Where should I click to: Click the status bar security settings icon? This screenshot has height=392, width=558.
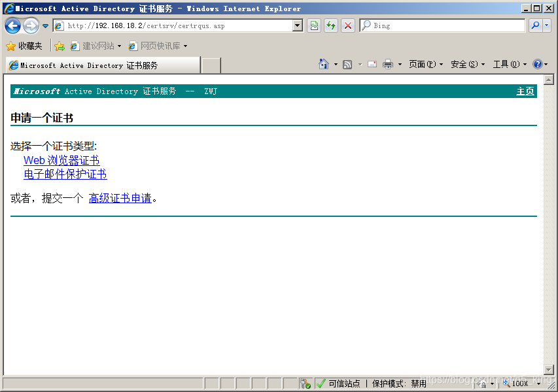click(x=305, y=384)
